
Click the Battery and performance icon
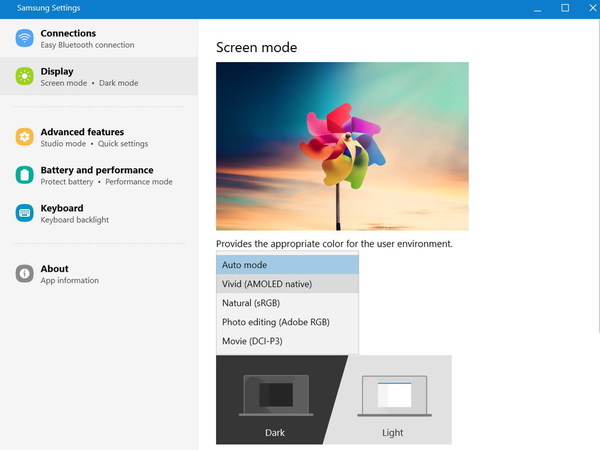24,175
